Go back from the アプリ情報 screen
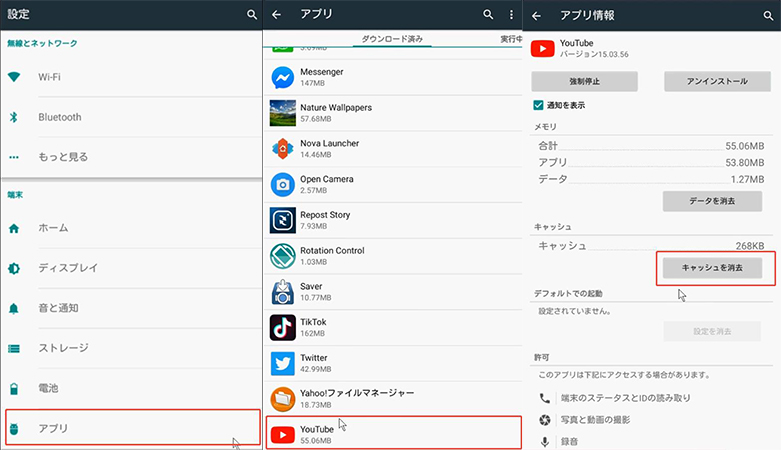Viewport: 781px width, 450px height. tap(536, 16)
